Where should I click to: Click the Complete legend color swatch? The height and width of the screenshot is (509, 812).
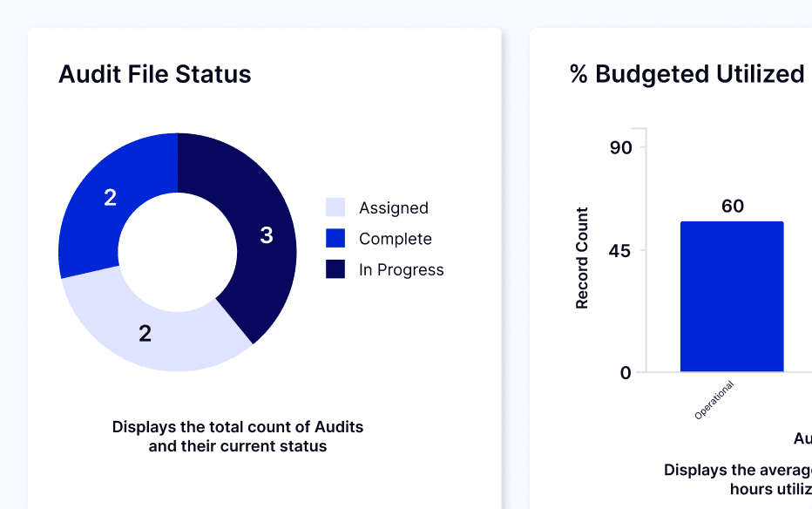tap(335, 238)
